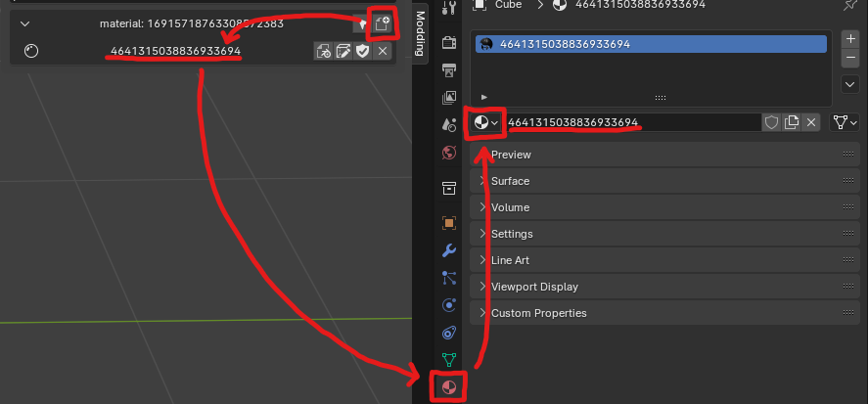Select the material slot 4641315038836933694
This screenshot has height=404, width=868.
(651, 44)
